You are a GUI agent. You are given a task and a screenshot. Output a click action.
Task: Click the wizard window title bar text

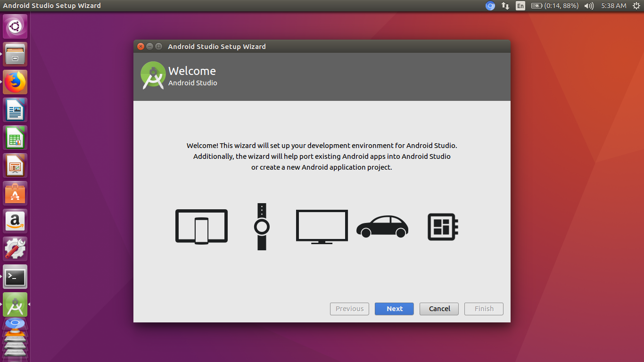pos(217,46)
